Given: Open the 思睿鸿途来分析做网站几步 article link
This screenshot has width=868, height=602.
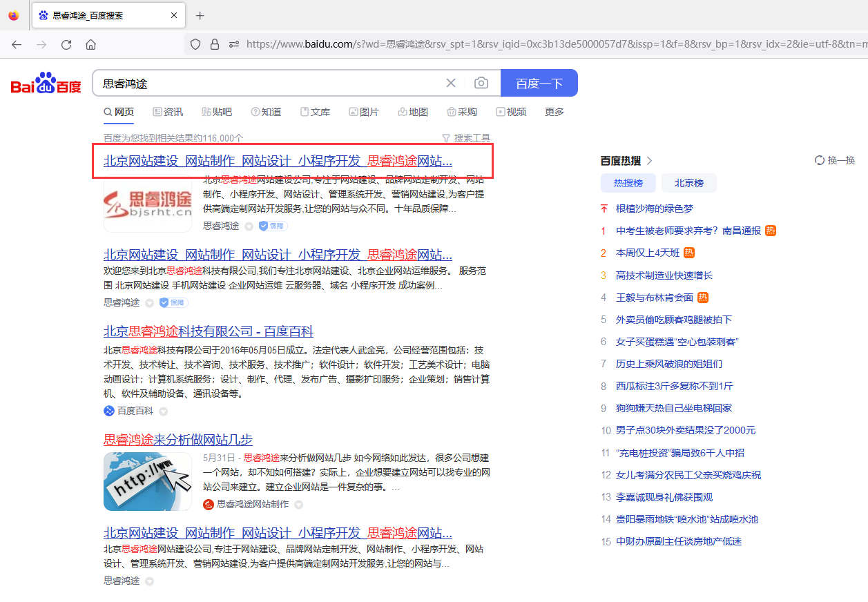Looking at the screenshot, I should (x=178, y=439).
